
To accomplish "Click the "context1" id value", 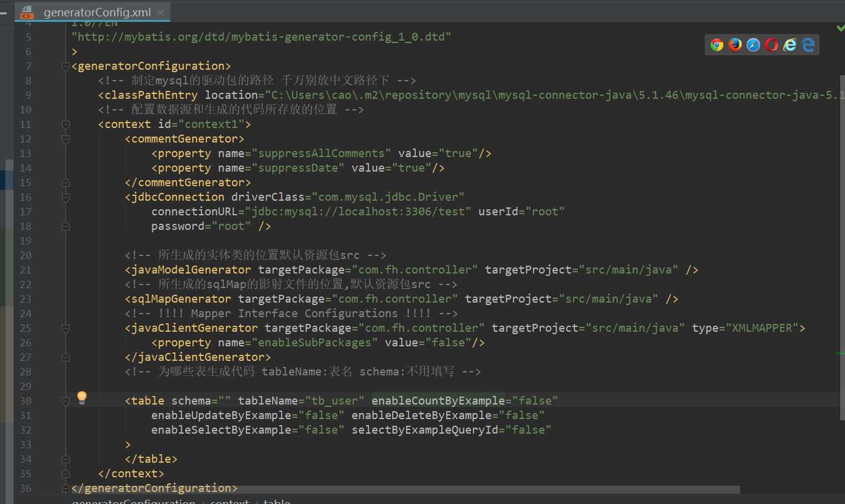I will pos(211,124).
